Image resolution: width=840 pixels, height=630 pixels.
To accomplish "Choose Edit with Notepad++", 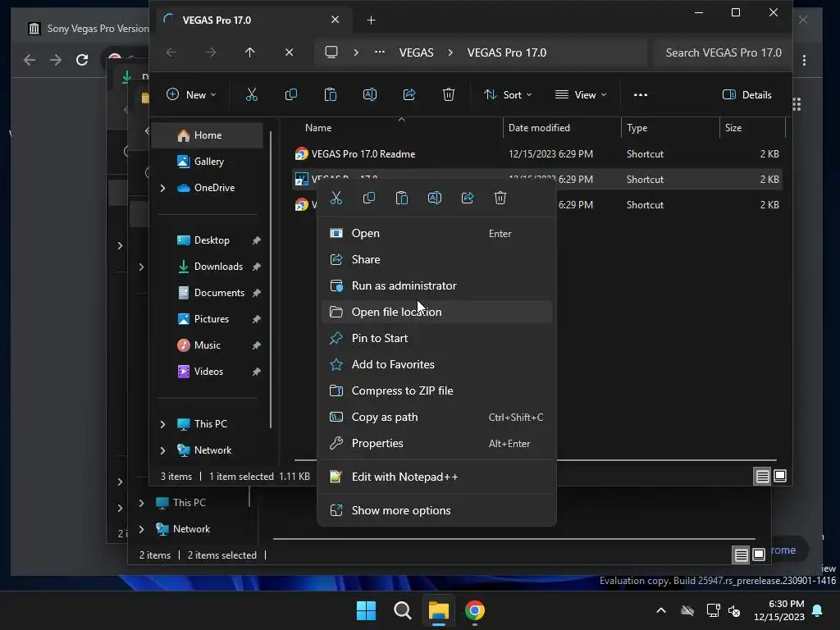I will (436, 477).
